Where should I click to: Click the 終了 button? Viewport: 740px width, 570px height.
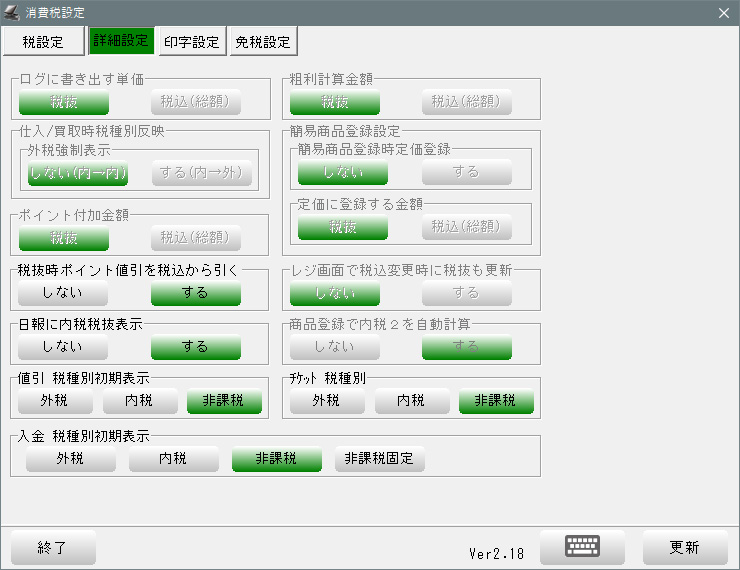tap(53, 547)
